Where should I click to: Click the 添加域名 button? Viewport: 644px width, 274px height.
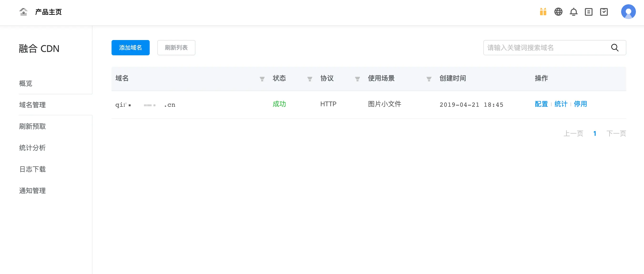pyautogui.click(x=131, y=47)
